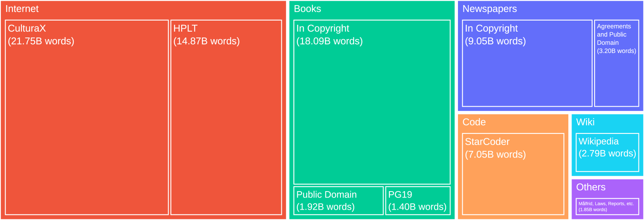Click the Others category header label
Screen dimensions: 644x220
(x=591, y=187)
